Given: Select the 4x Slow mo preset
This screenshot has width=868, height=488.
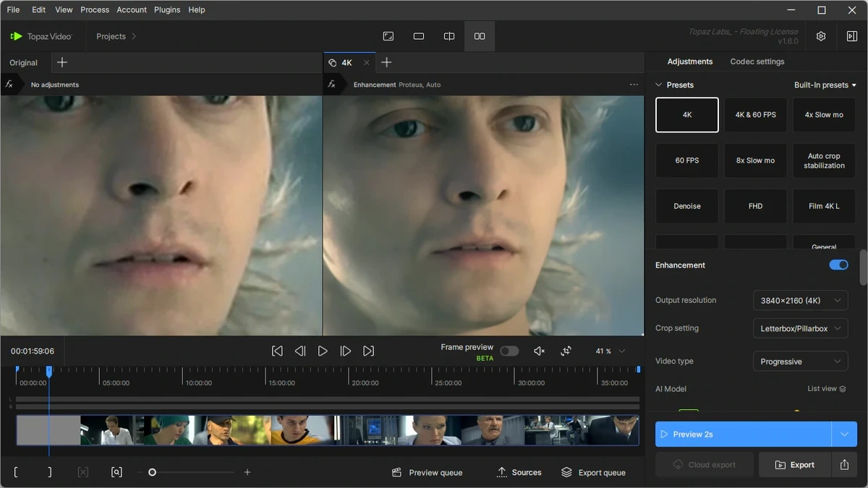Looking at the screenshot, I should [824, 115].
